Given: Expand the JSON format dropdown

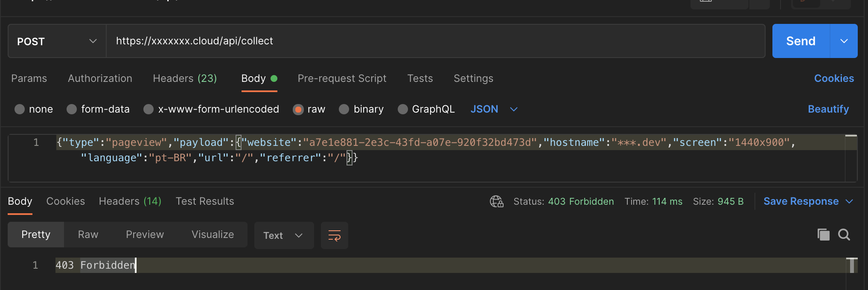Looking at the screenshot, I should 494,109.
